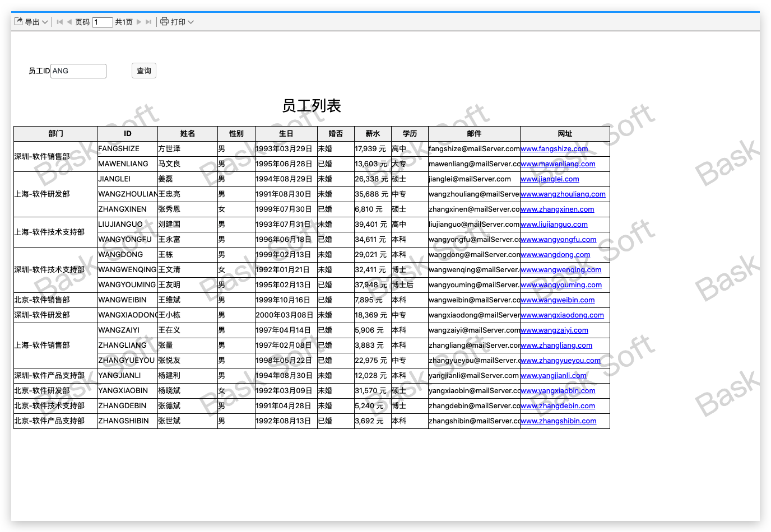Image resolution: width=771 pixels, height=532 pixels.
Task: Open link www.wangzhouliang.com
Action: point(563,194)
